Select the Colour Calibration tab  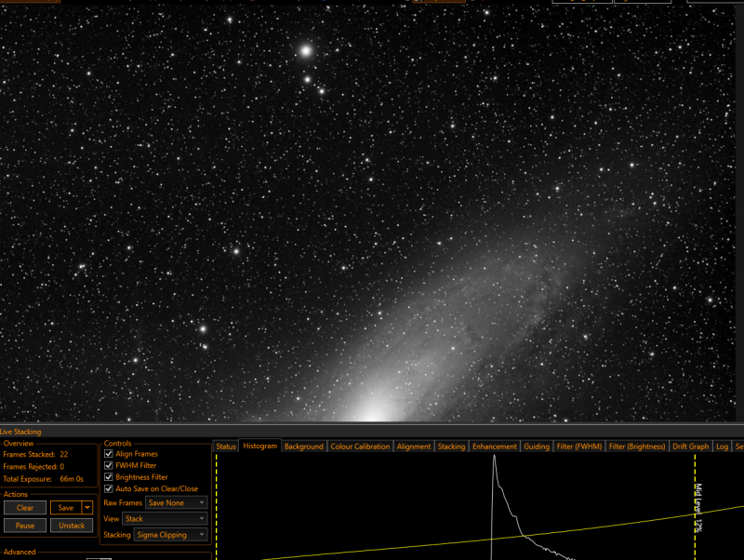[x=360, y=447]
